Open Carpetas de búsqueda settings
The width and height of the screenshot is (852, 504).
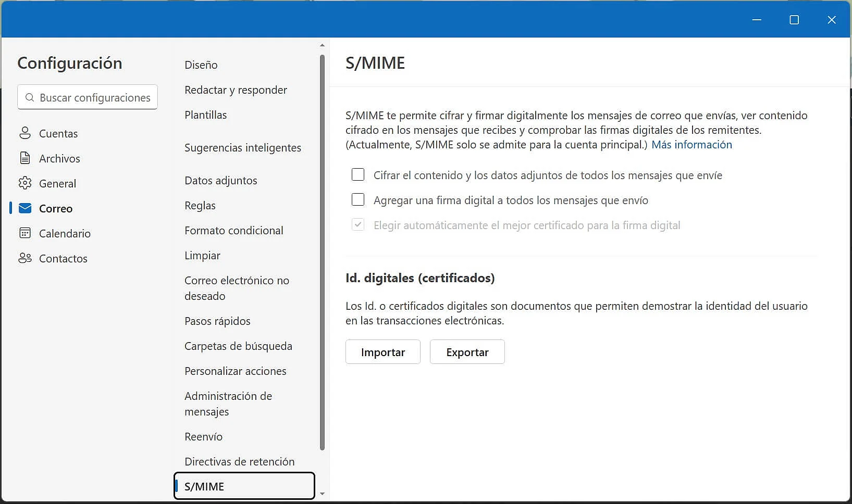(x=238, y=346)
